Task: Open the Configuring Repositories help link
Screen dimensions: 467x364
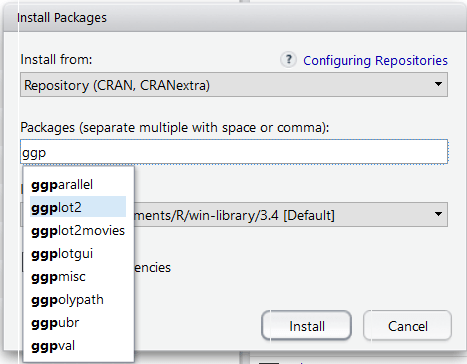Action: (x=375, y=61)
